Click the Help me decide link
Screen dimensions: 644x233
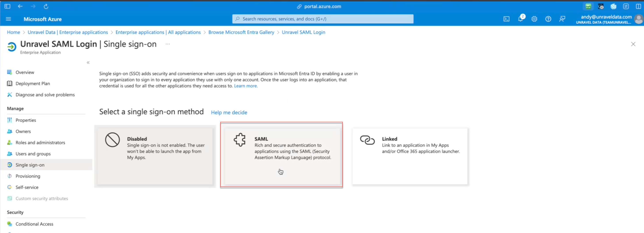[229, 113]
